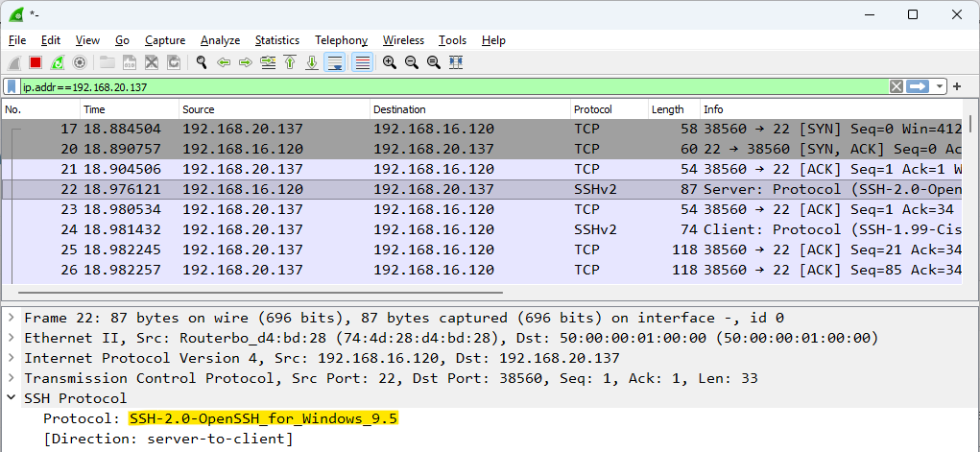Open the Analyze menu

coord(220,40)
